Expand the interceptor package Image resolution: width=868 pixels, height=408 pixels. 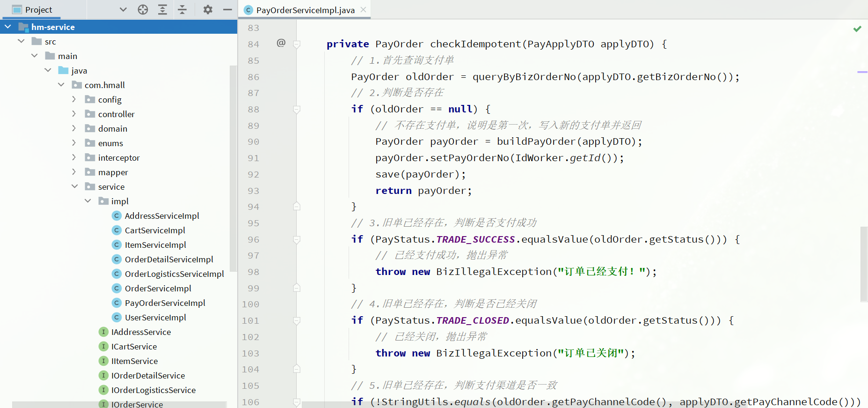click(x=74, y=157)
